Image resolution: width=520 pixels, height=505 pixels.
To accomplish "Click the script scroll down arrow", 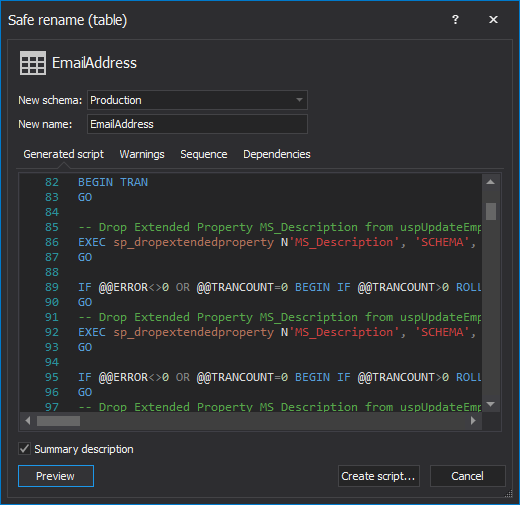I will pyautogui.click(x=490, y=404).
